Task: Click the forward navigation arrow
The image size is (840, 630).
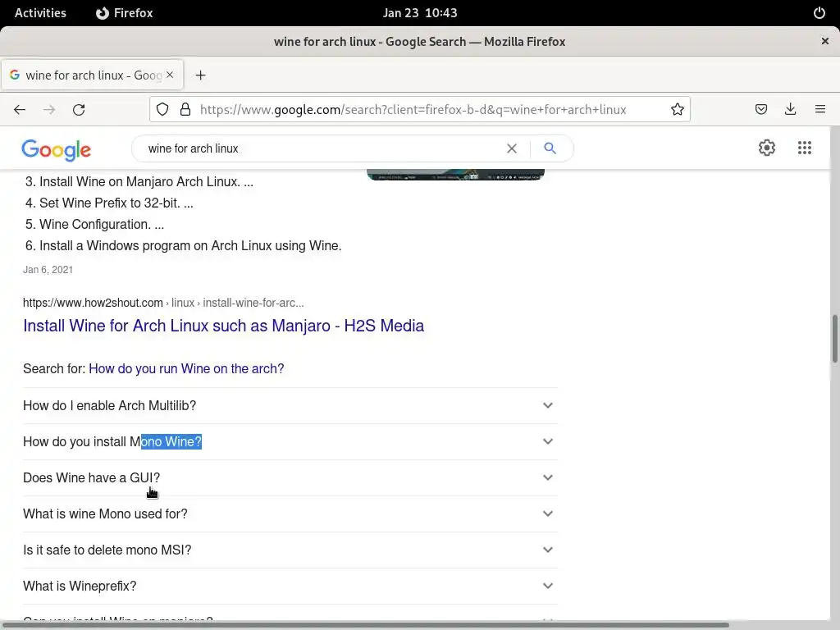Action: [x=49, y=110]
